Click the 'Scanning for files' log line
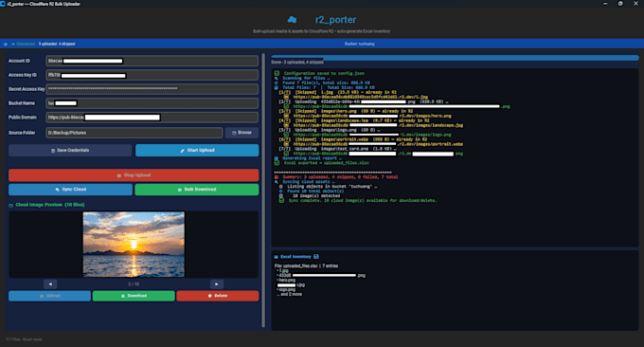Screen dimensions: 644x347 (x=306, y=78)
